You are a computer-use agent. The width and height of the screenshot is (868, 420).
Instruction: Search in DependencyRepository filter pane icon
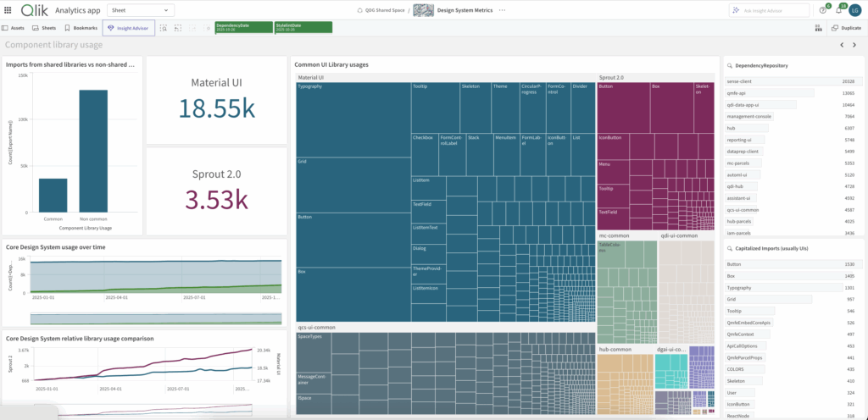pos(730,66)
